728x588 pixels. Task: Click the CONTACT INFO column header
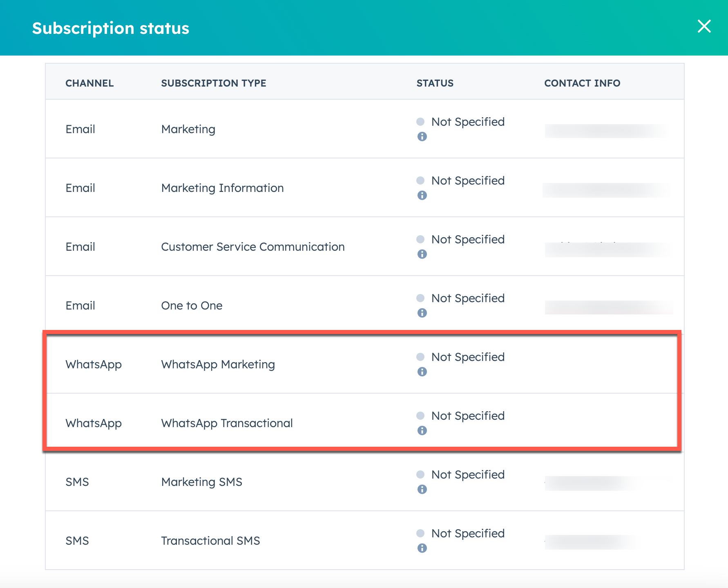(582, 83)
